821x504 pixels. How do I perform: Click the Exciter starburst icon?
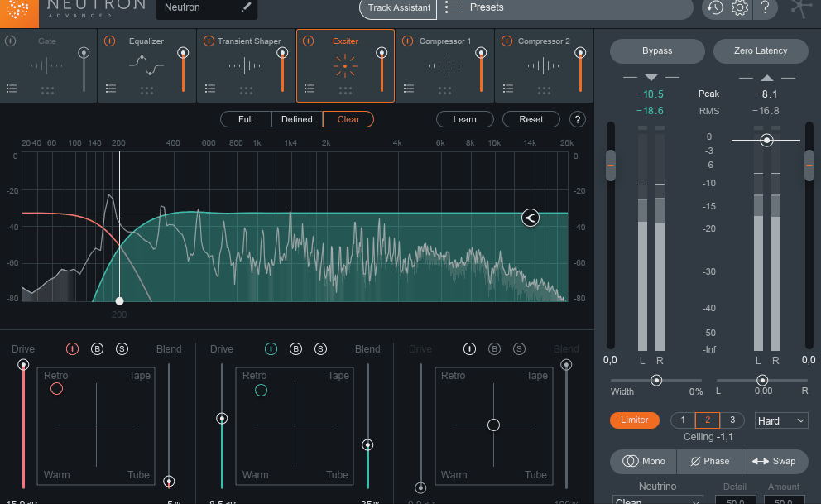click(x=345, y=66)
